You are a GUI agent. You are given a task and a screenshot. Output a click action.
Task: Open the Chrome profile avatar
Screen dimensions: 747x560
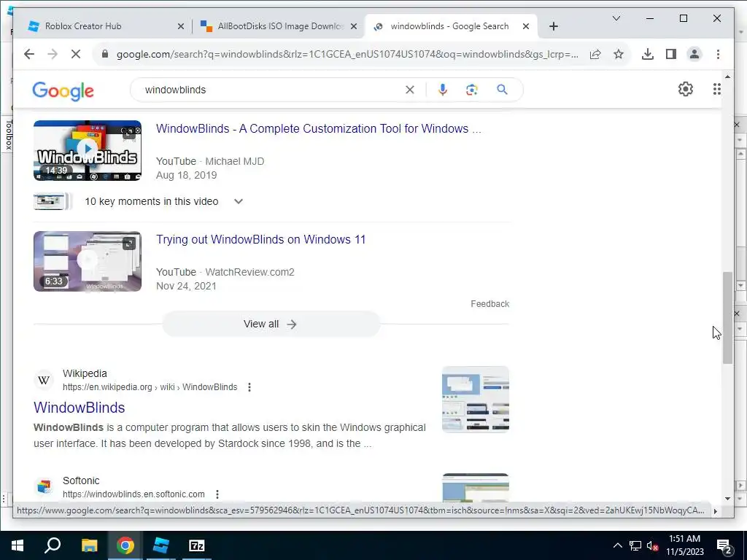[694, 54]
